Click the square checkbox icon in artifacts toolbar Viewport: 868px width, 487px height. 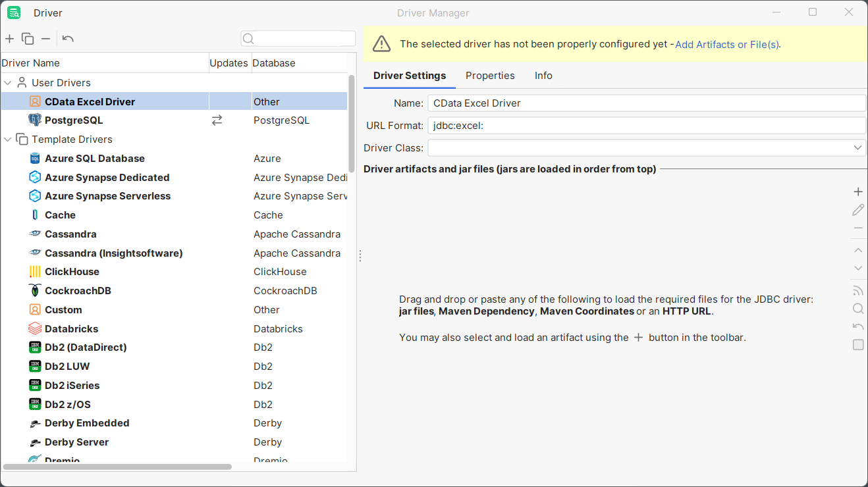857,345
